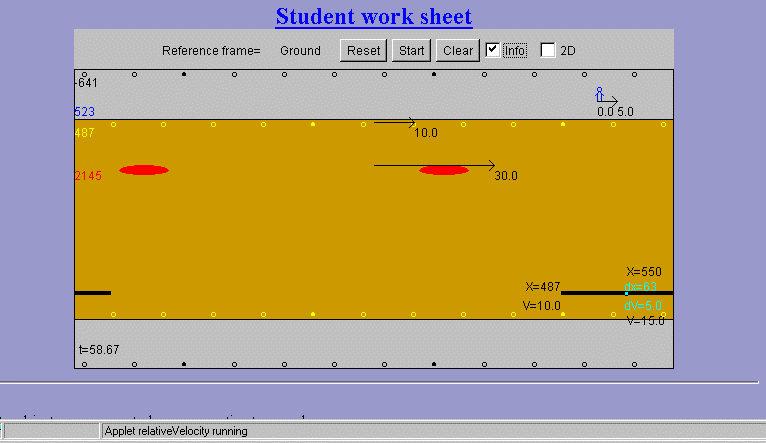The image size is (766, 443).
Task: Click the yellow 487 river position value
Action: (85, 133)
